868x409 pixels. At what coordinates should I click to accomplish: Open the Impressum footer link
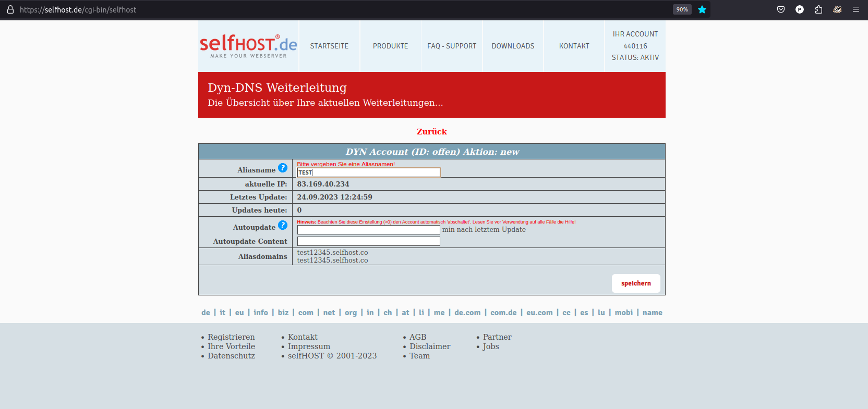point(309,346)
